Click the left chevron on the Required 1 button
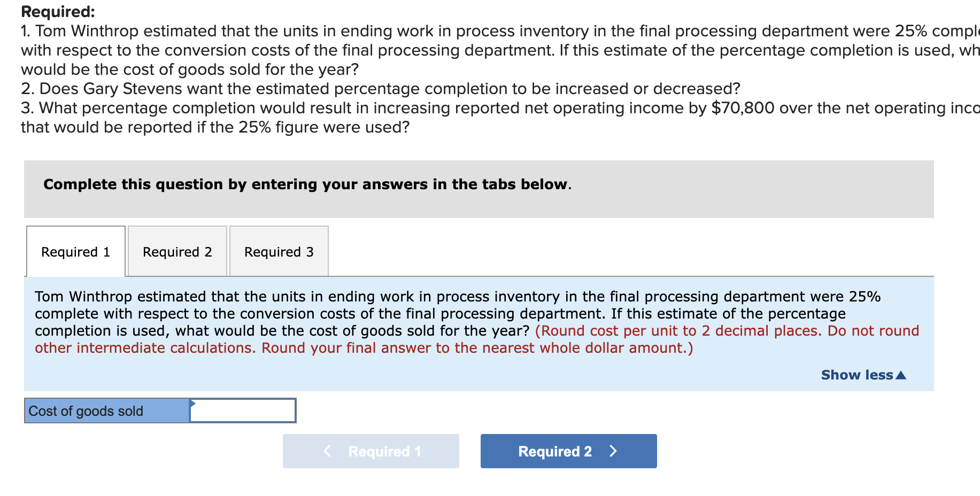The width and height of the screenshot is (980, 496). [328, 451]
